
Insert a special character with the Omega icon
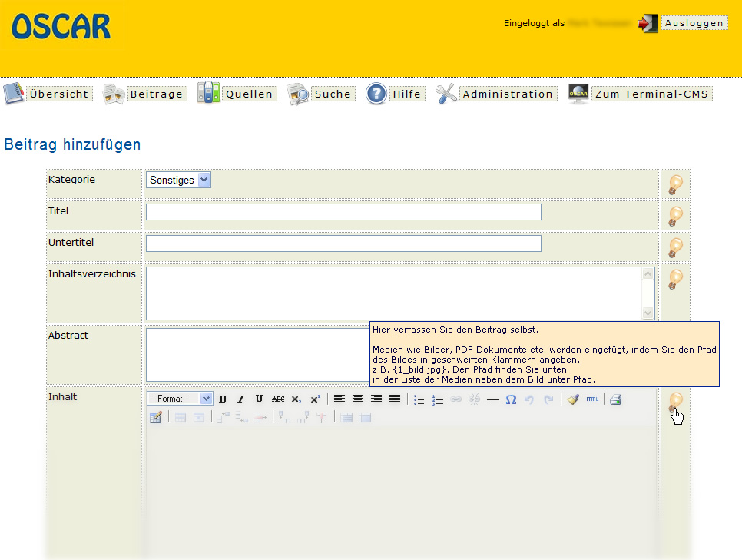[x=511, y=399]
